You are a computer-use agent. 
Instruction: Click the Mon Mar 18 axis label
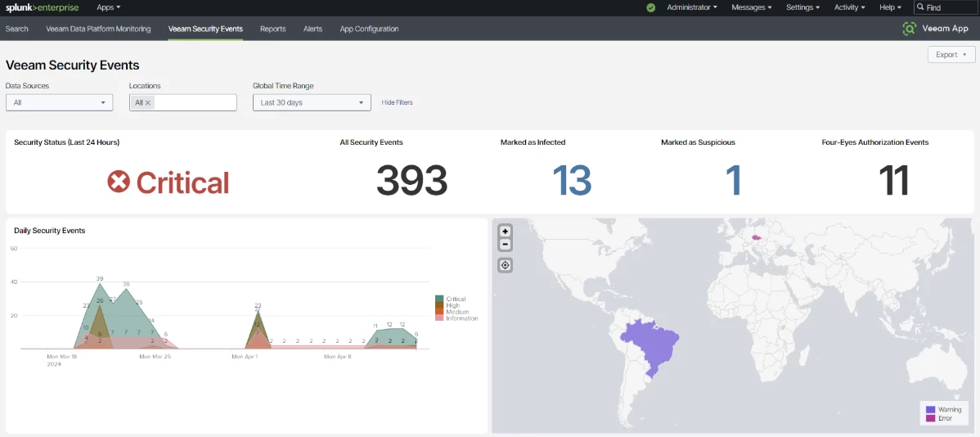[x=62, y=356]
